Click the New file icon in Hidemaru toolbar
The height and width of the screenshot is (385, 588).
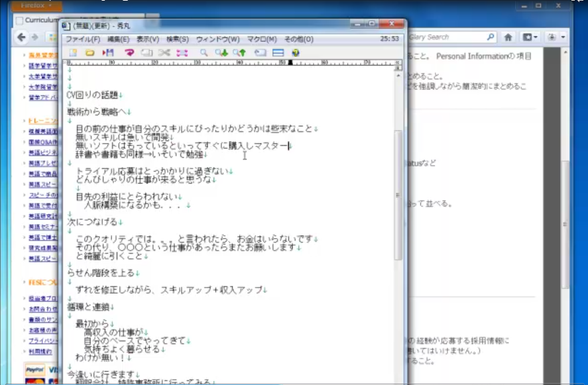(x=73, y=53)
